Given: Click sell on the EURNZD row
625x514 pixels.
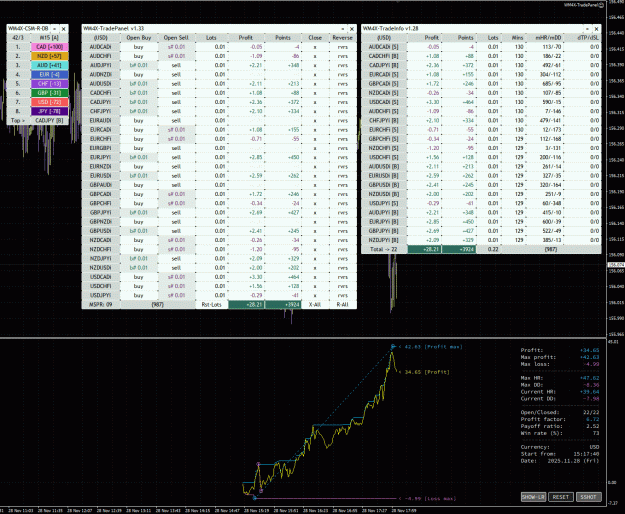Looking at the screenshot, I should [x=176, y=167].
